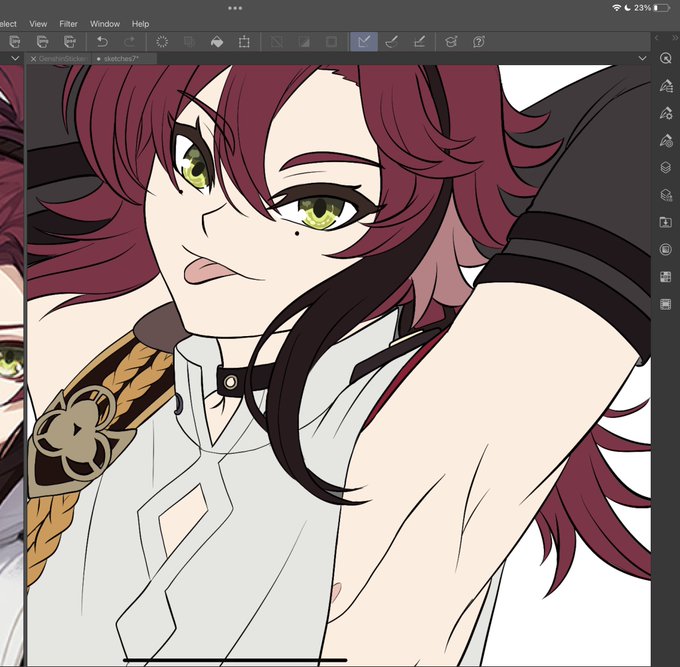Tap the battery indicator showing 23%
Screen dimensions: 680x667
pos(661,8)
